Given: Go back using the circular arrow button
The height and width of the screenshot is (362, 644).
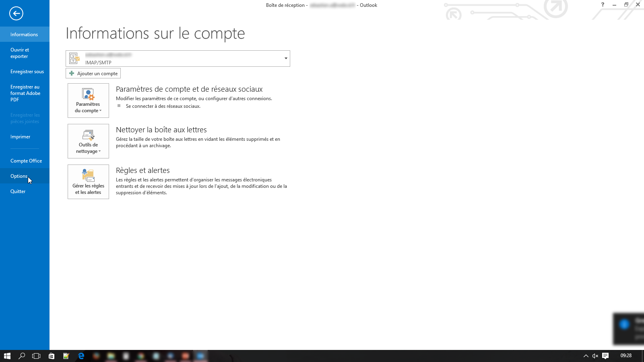Looking at the screenshot, I should point(16,13).
